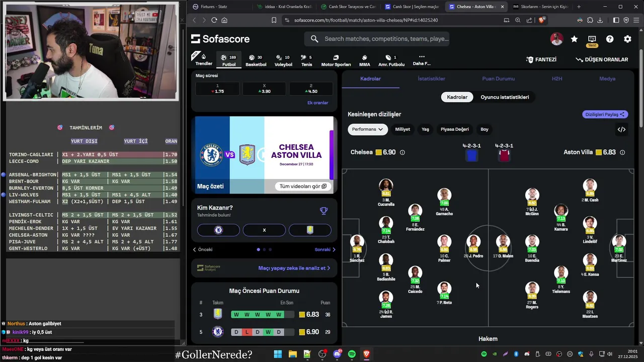Screen dimensions: 644x362
Task: Open the Daha Fazla sports menu
Action: click(422, 60)
